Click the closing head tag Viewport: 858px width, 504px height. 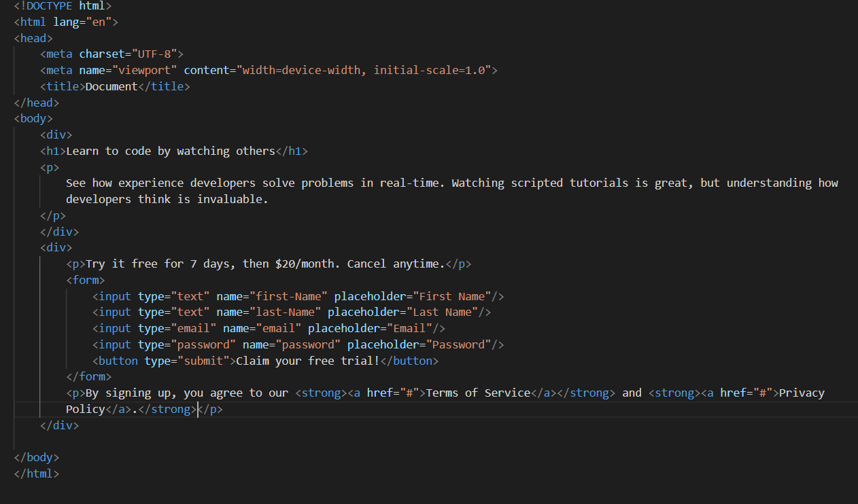pos(37,103)
